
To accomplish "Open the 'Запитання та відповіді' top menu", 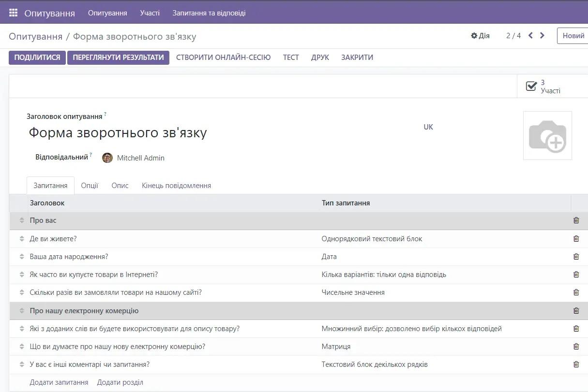I will [209, 13].
